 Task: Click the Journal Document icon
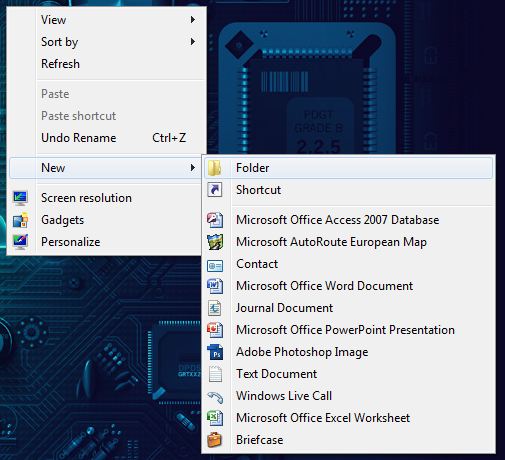point(215,308)
